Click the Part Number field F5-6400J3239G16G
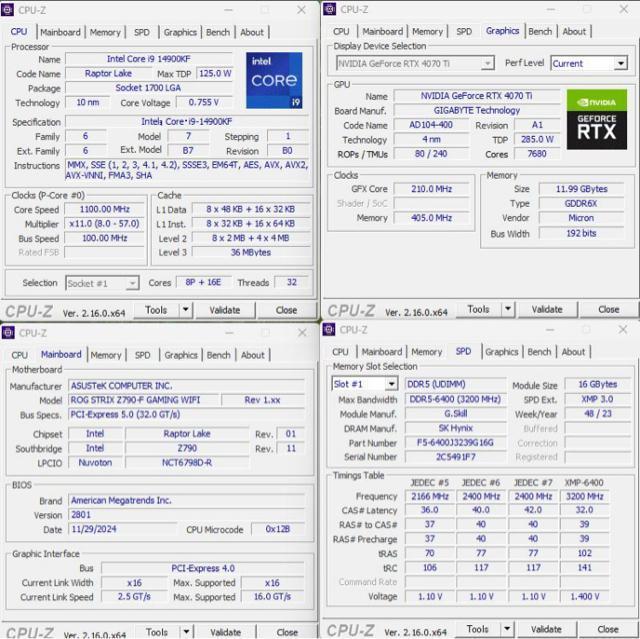This screenshot has height=639, width=640. coord(456,443)
